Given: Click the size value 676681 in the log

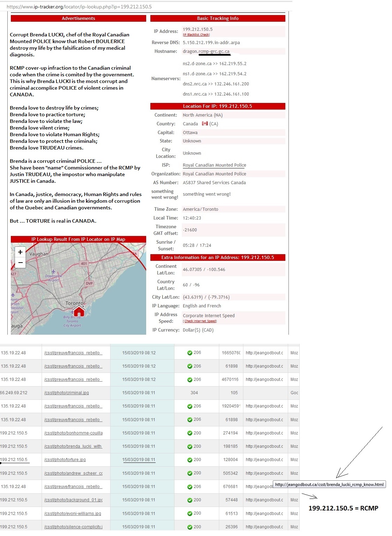Looking at the screenshot, I should pos(230,487).
